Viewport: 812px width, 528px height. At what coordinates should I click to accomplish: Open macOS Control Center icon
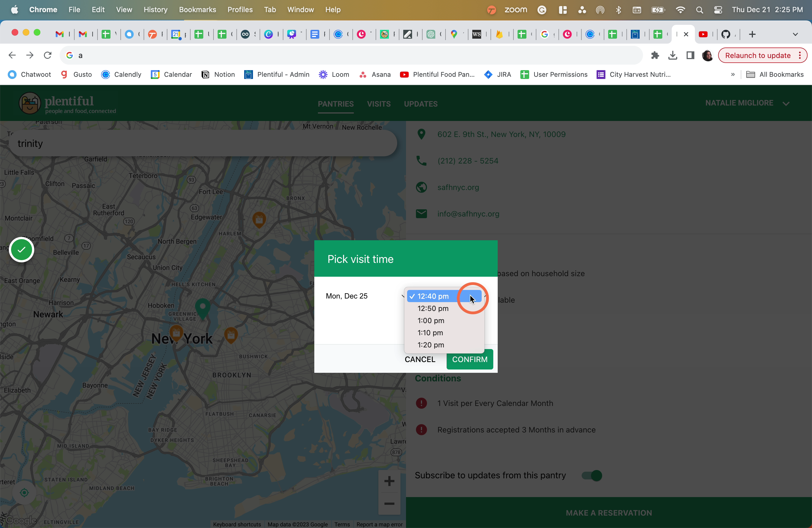[x=718, y=10]
